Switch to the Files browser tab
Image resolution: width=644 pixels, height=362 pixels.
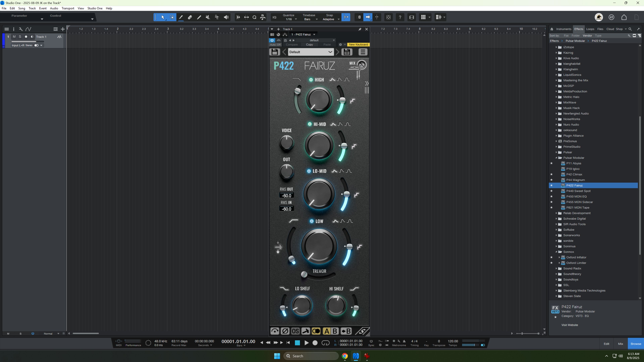600,29
